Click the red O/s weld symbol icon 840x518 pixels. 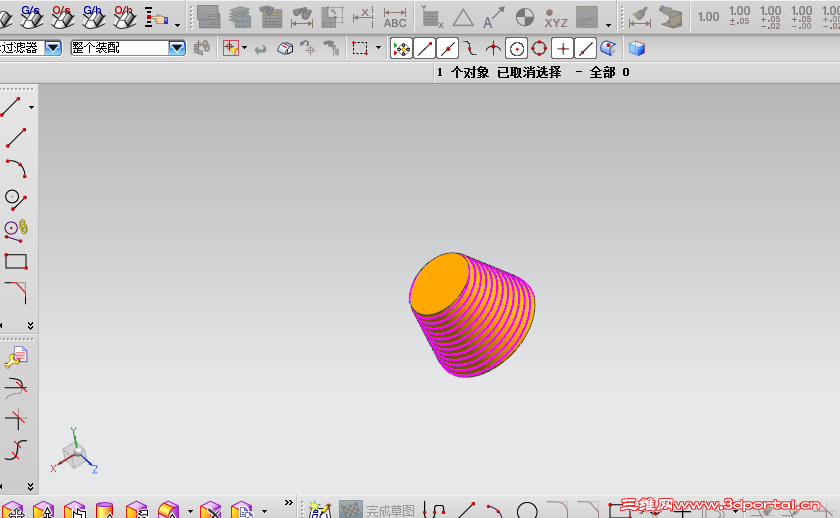click(62, 17)
